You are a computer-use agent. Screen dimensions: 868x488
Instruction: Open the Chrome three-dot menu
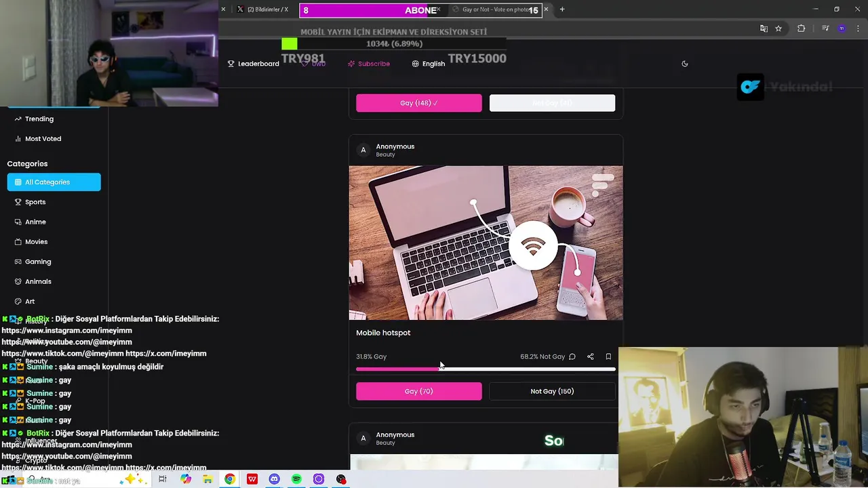(x=859, y=28)
